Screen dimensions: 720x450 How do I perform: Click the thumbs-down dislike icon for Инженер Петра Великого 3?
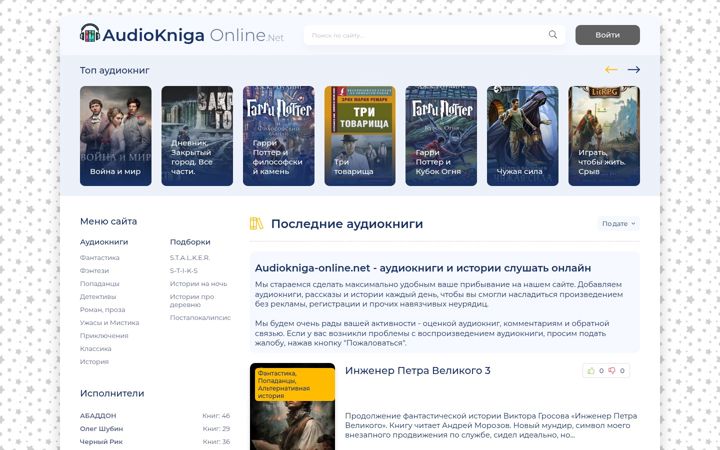click(x=612, y=371)
